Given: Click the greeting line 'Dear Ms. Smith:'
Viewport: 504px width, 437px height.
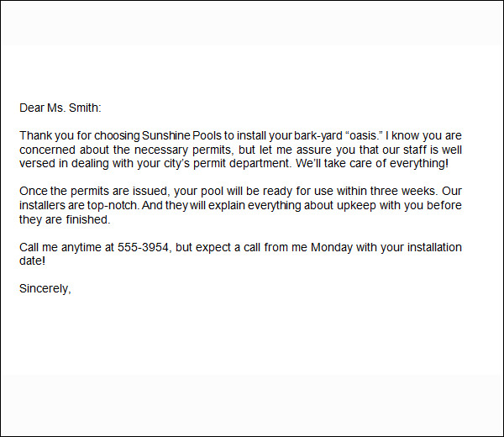Looking at the screenshot, I should 60,108.
